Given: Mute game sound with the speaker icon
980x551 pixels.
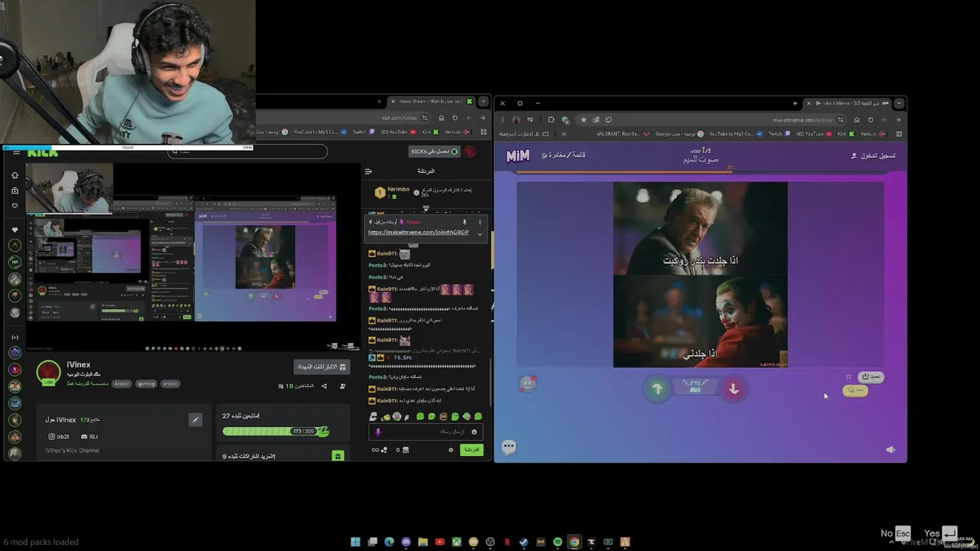Looking at the screenshot, I should [x=890, y=449].
